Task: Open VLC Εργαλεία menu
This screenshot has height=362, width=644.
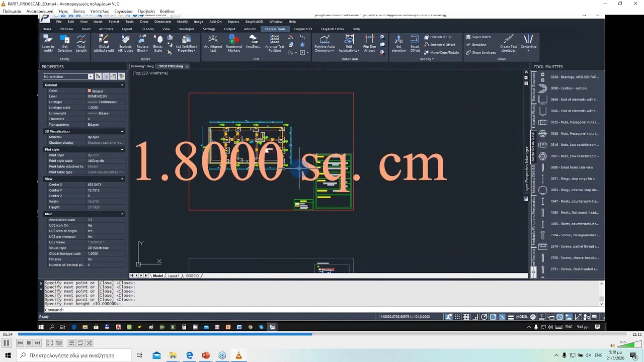Action: click(123, 11)
